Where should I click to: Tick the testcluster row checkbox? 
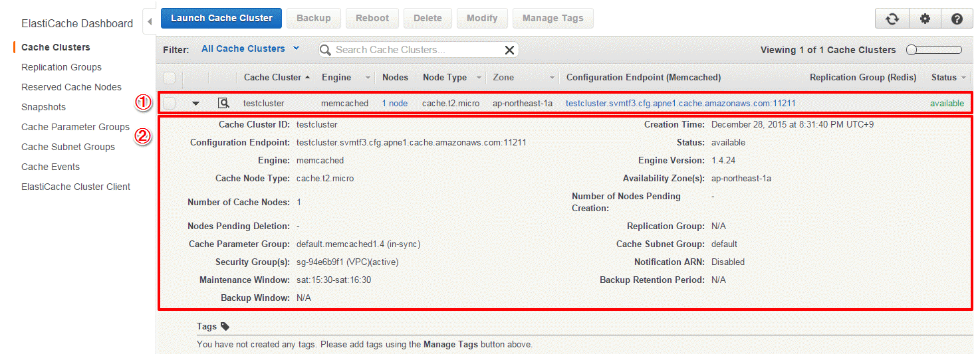pyautogui.click(x=170, y=103)
